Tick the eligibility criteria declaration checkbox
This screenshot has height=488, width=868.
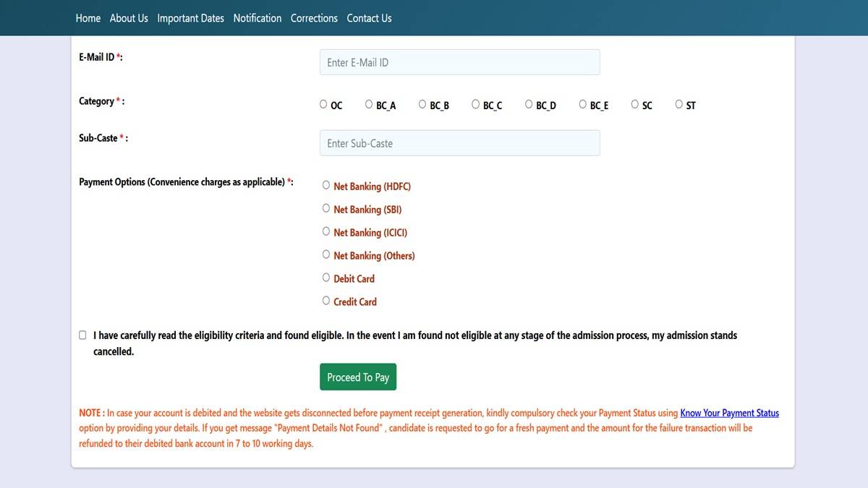tap(82, 335)
